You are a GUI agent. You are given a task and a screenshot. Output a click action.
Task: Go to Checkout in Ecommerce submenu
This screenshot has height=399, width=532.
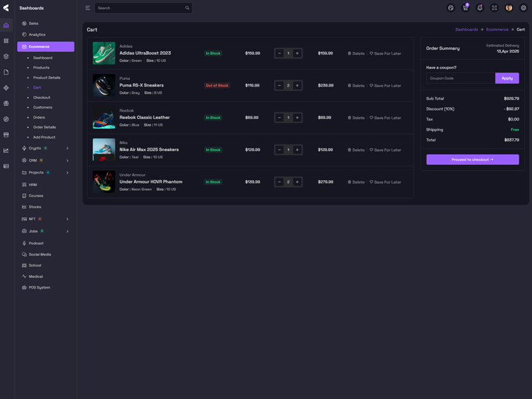tap(42, 98)
